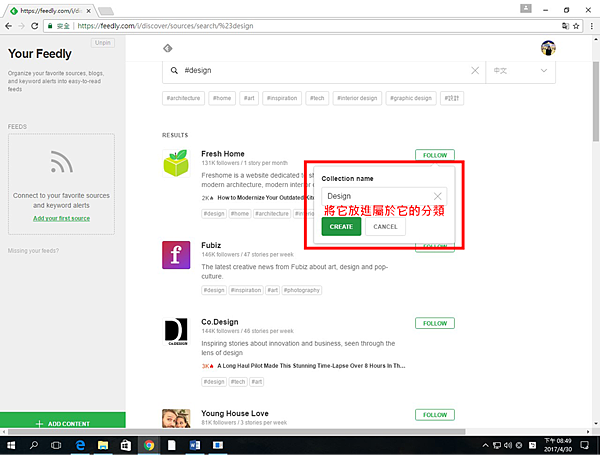The image size is (600, 458).
Task: Launch Microsoft Edge from the taskbar
Action: tap(80, 445)
